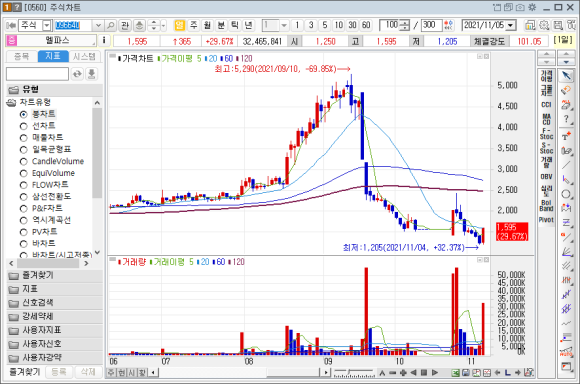The image size is (580, 384).
Task: Expand the 신호검색 folder section
Action: [x=54, y=303]
